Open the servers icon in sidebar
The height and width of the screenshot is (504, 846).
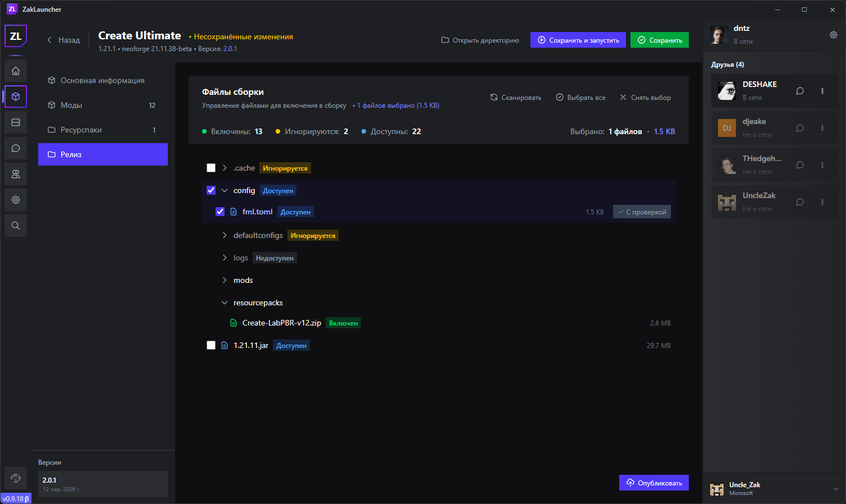(x=16, y=122)
